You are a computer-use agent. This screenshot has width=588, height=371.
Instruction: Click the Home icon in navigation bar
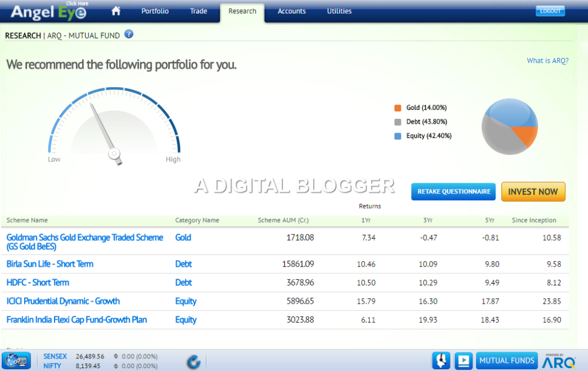click(117, 11)
